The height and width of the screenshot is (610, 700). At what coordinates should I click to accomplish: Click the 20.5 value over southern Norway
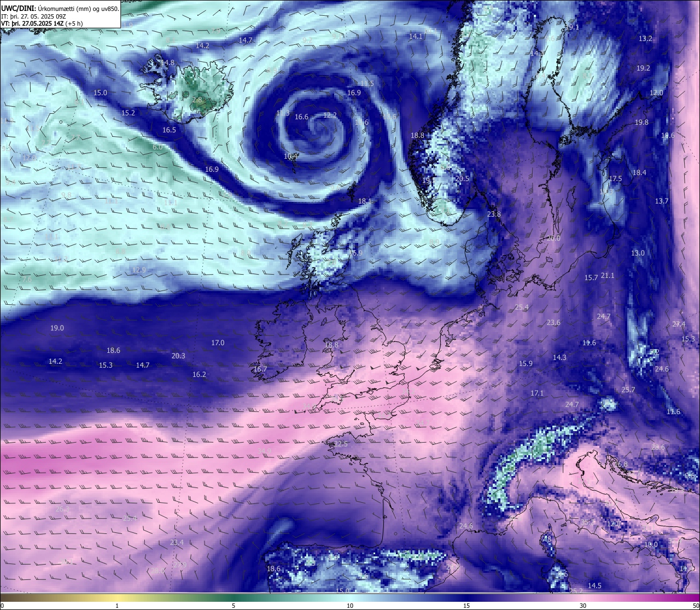[x=462, y=179]
